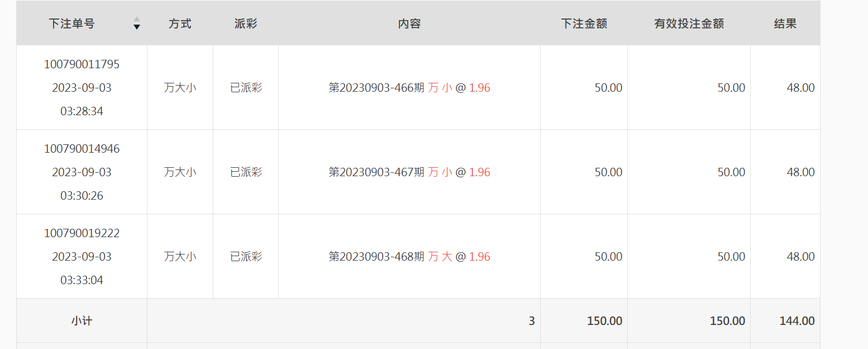Click the 下注金额 column header

(584, 23)
